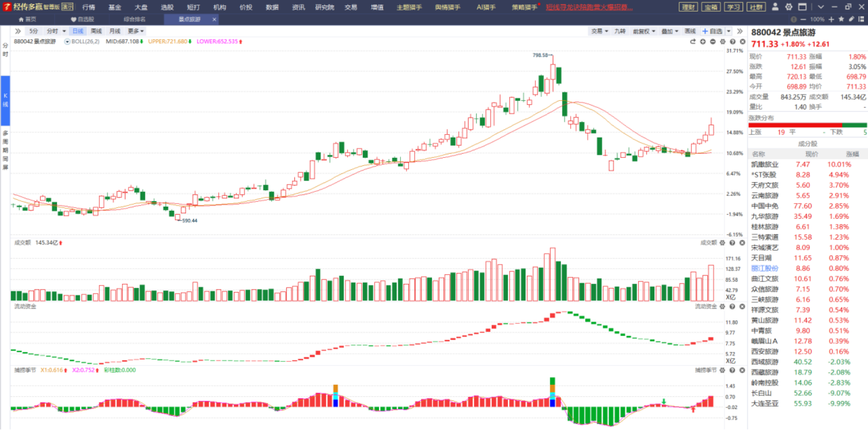Click the star favorite icon in top toolbar
The image size is (868, 430).
(841, 19)
